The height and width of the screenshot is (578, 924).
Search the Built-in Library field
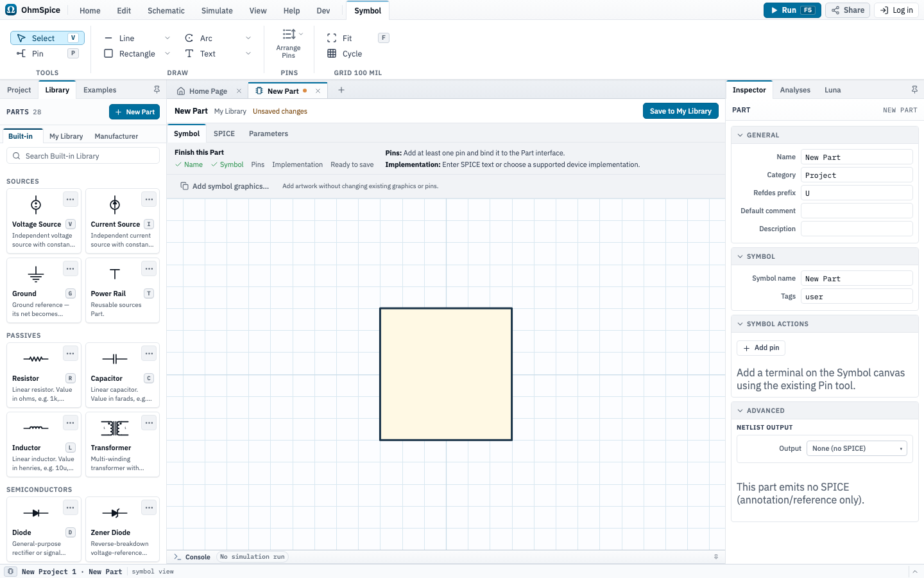[83, 156]
